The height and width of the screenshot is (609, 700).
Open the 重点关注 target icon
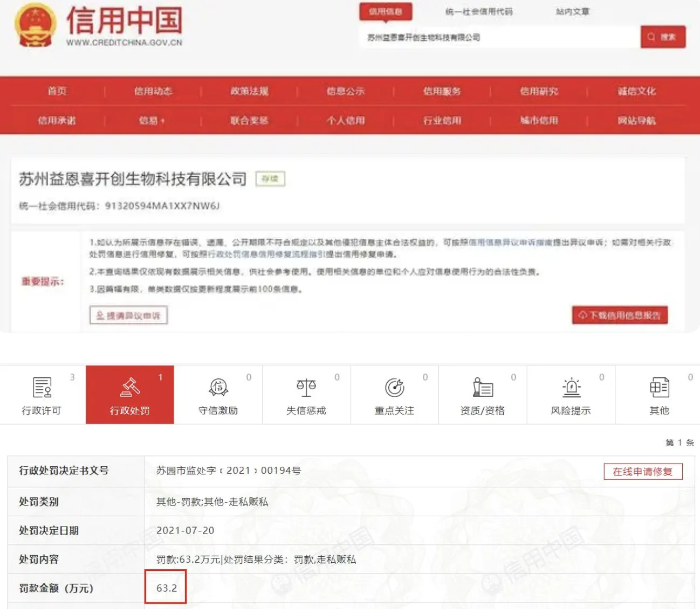click(x=395, y=387)
